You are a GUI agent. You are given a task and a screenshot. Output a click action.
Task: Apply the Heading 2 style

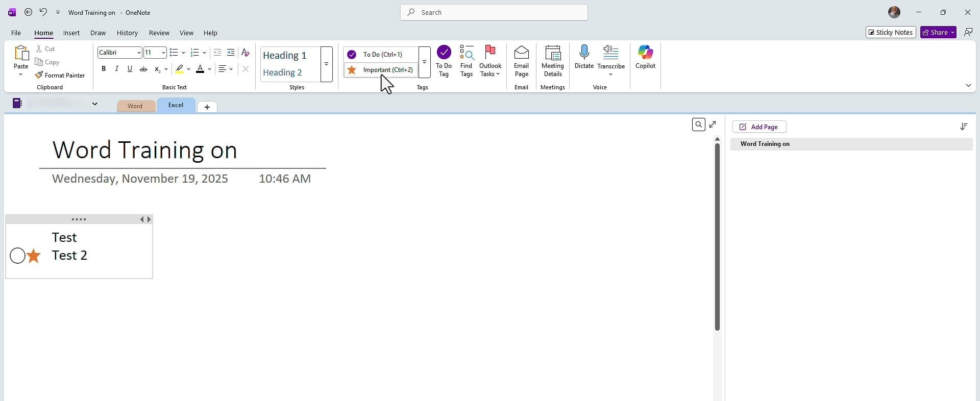pos(282,72)
